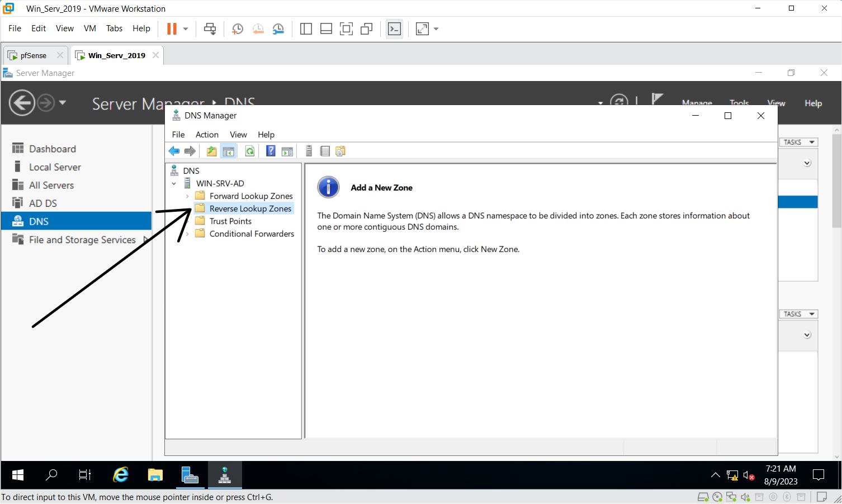The width and height of the screenshot is (842, 504).
Task: Switch to the pfSense VM tab
Action: [x=34, y=55]
